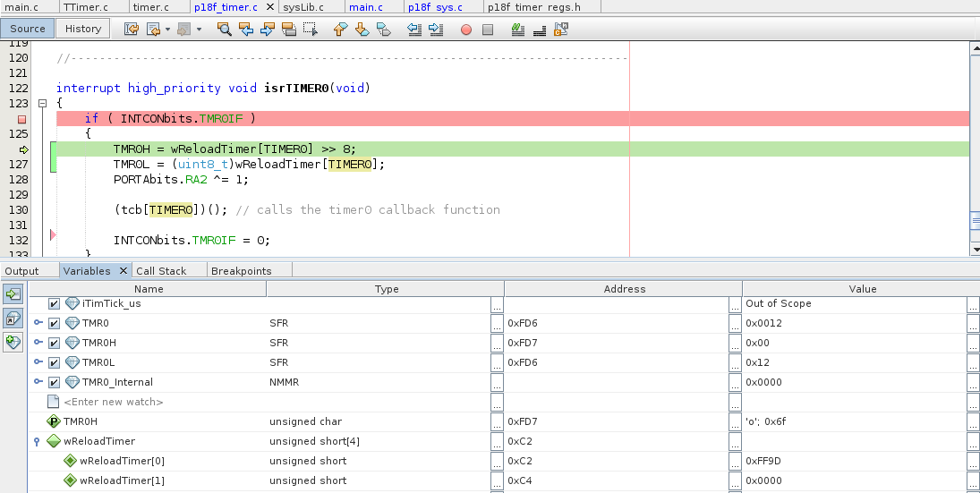Open Back navigation history dropdown arrow

pyautogui.click(x=168, y=29)
